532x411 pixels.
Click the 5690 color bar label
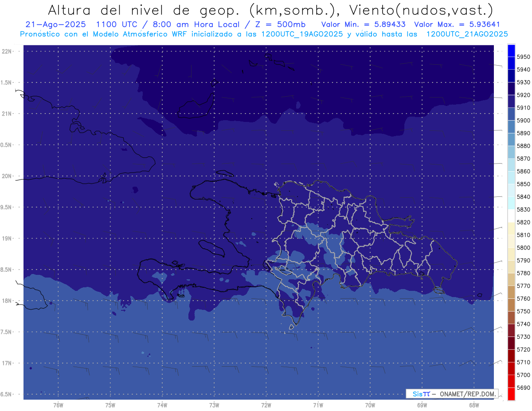(x=524, y=388)
